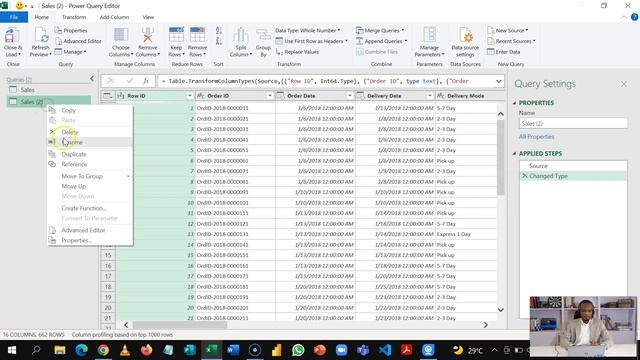Sort ascending with the A-Z icon
Screen dimensions: 640x360
219,31
